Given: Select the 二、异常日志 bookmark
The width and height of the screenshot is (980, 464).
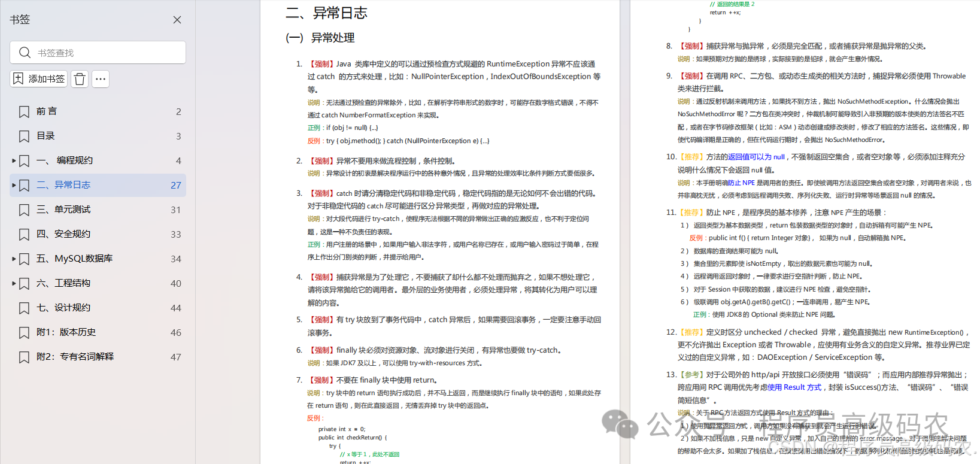Looking at the screenshot, I should point(63,185).
